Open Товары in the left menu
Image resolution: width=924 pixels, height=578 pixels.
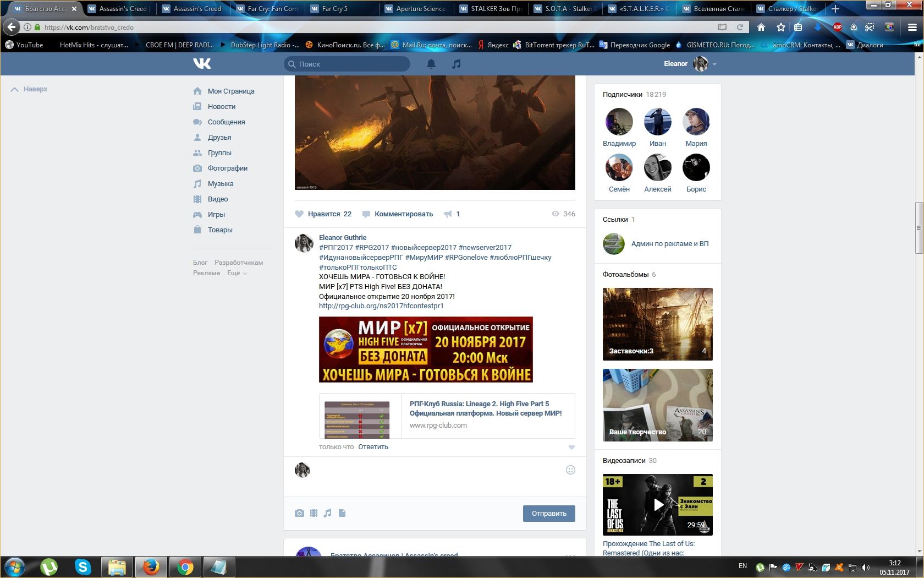tap(213, 230)
